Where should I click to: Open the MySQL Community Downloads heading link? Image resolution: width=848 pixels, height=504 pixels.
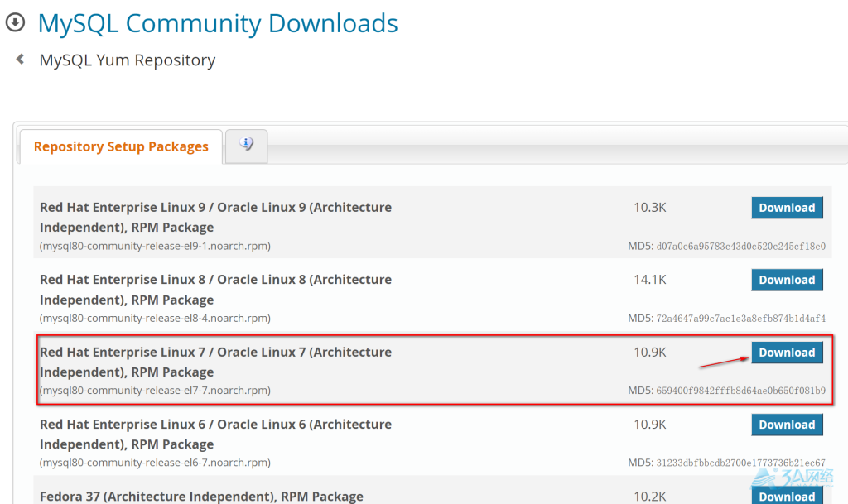click(218, 23)
